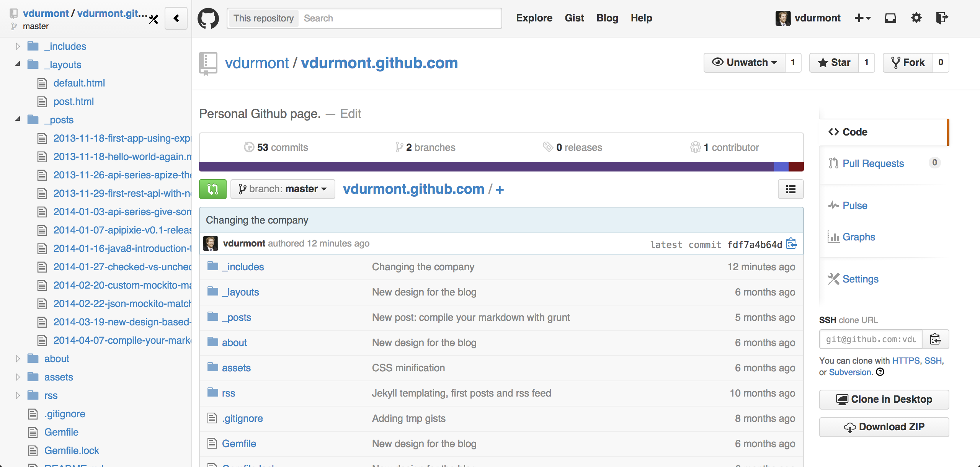Open notifications inbox icon
Viewport: 980px width, 467px height.
coord(890,18)
